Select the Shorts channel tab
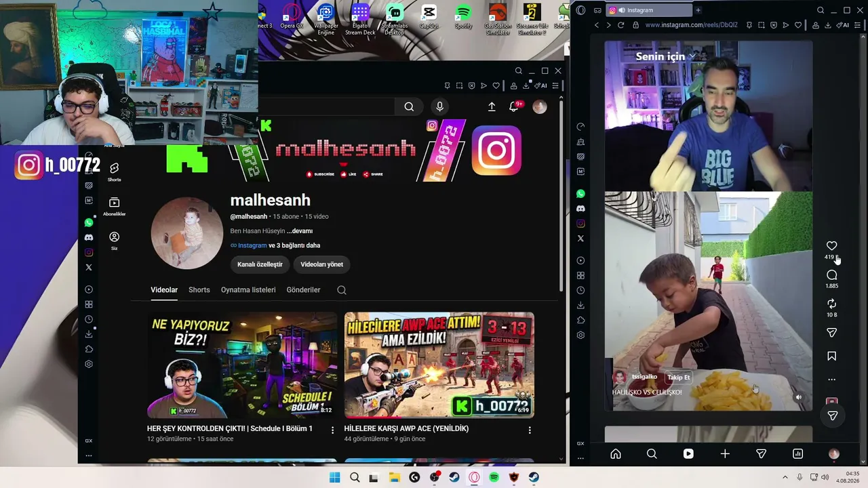 (199, 290)
